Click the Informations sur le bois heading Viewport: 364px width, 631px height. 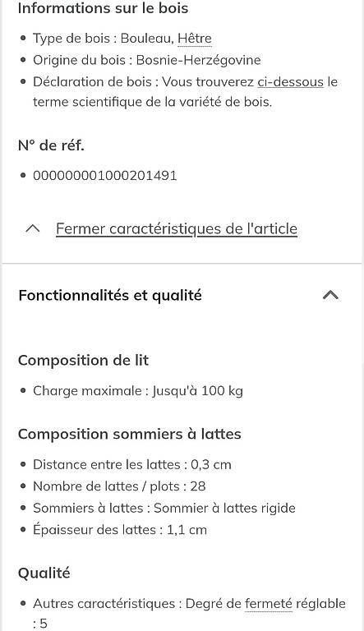(103, 8)
